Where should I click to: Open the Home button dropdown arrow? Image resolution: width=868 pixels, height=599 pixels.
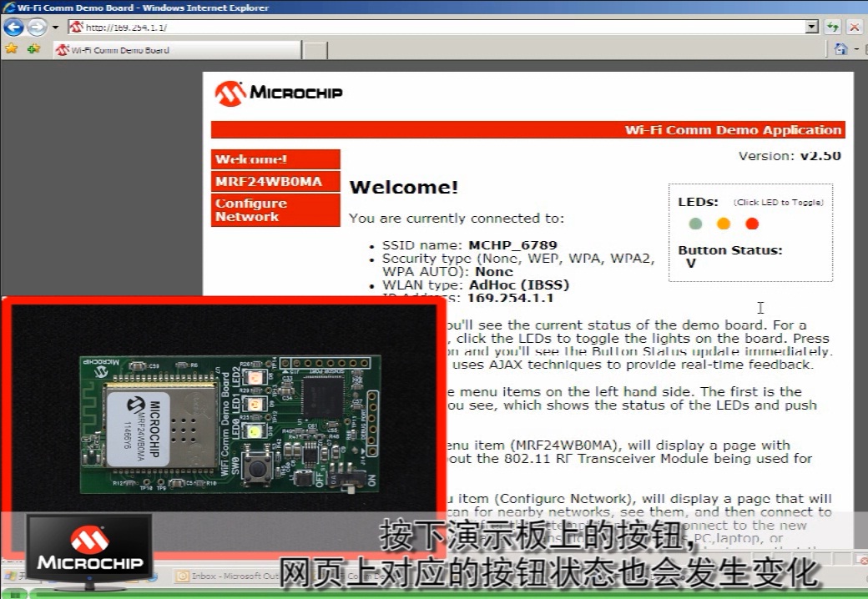(855, 49)
